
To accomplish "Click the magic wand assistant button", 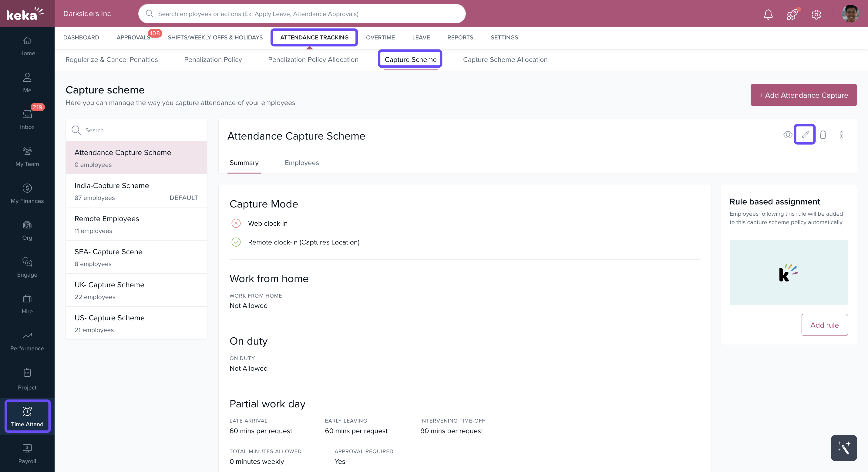I will click(x=843, y=448).
